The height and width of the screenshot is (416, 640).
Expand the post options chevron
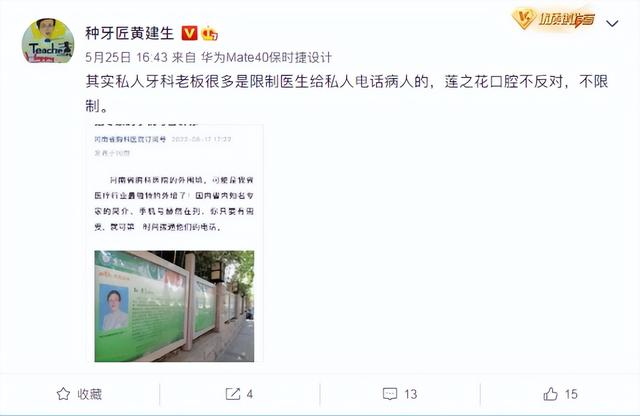[x=612, y=23]
